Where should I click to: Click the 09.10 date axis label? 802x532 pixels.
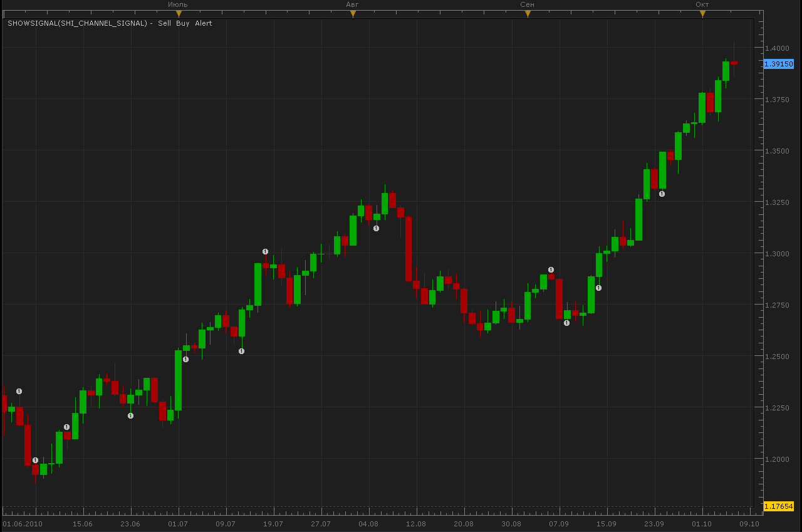[749, 524]
